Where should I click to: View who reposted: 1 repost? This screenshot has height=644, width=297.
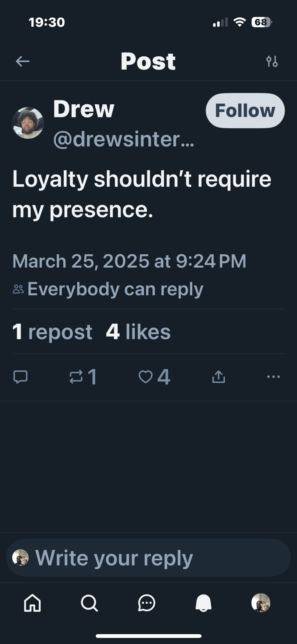52,332
